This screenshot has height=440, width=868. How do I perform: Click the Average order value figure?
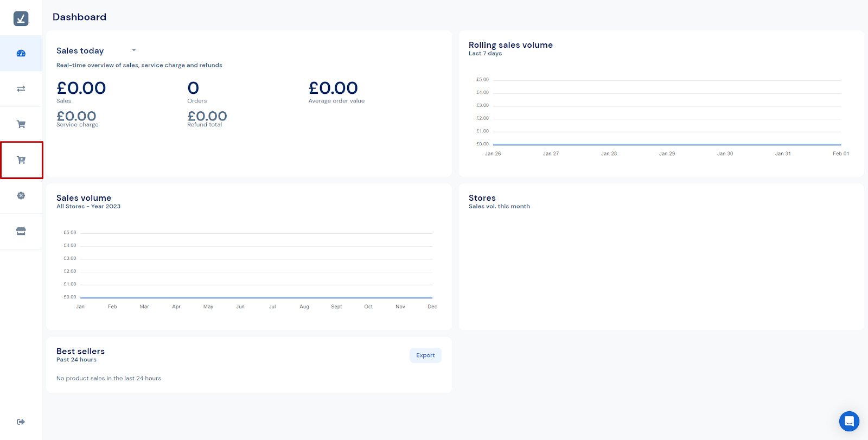click(x=333, y=88)
